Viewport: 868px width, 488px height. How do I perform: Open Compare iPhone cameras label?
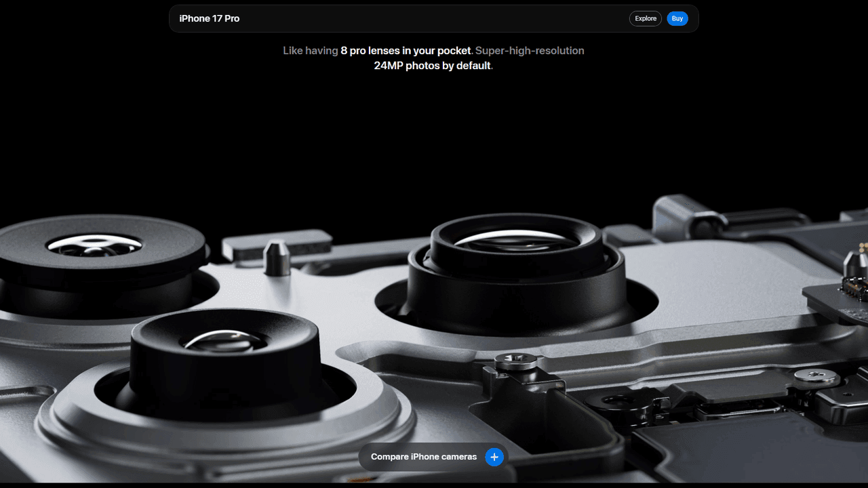(424, 457)
